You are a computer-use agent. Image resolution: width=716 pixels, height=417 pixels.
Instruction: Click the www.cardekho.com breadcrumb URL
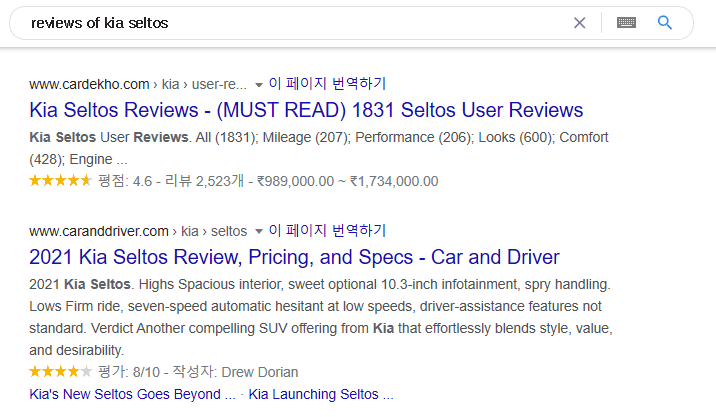137,84
